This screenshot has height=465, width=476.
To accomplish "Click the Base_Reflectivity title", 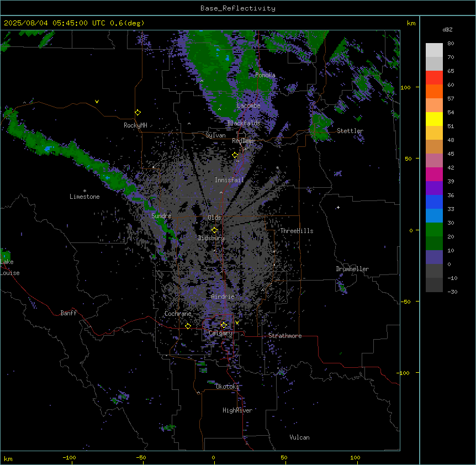I will [x=238, y=8].
